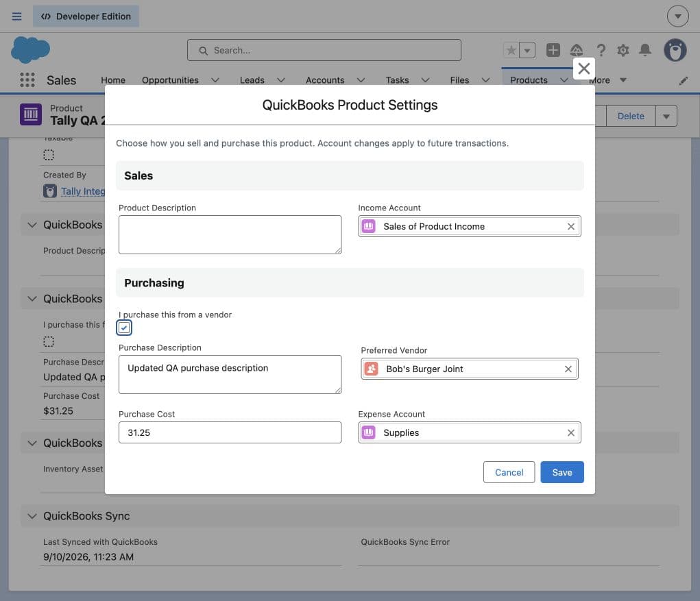Select the Products tab

point(529,80)
